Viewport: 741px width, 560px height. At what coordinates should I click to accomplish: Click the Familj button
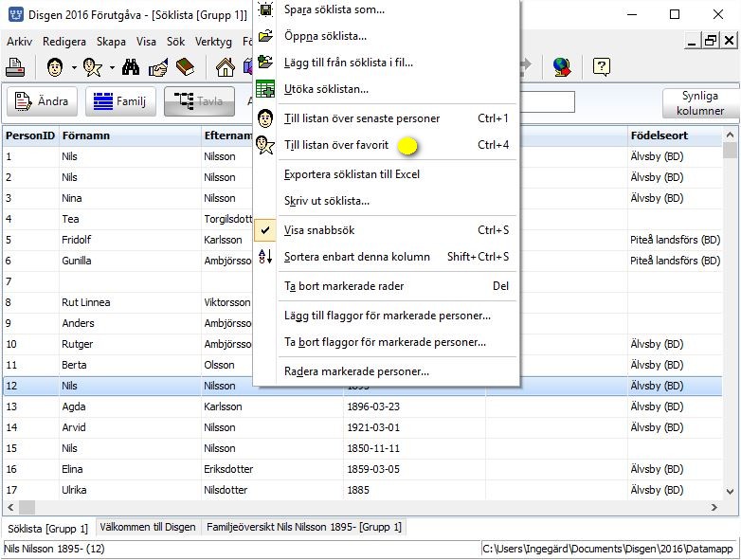tap(120, 101)
